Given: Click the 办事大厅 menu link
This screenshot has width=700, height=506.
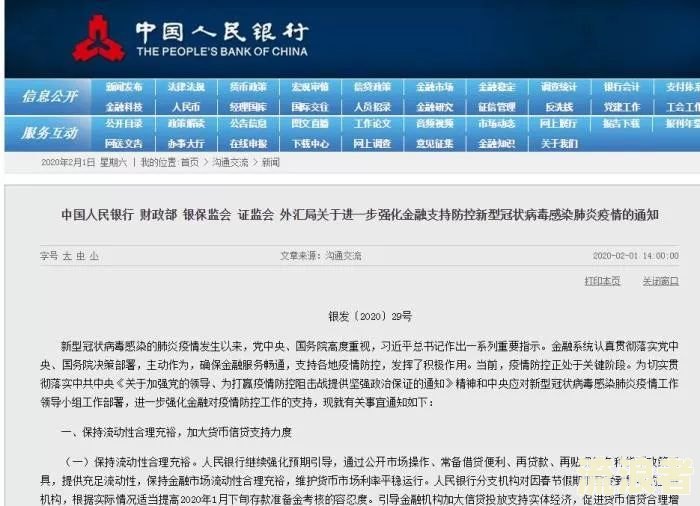Looking at the screenshot, I should pos(186,144).
